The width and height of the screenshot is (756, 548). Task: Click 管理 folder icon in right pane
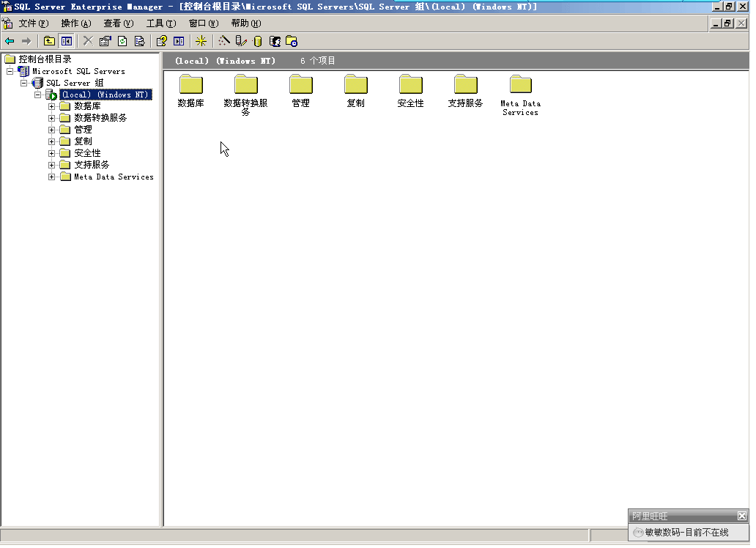301,84
